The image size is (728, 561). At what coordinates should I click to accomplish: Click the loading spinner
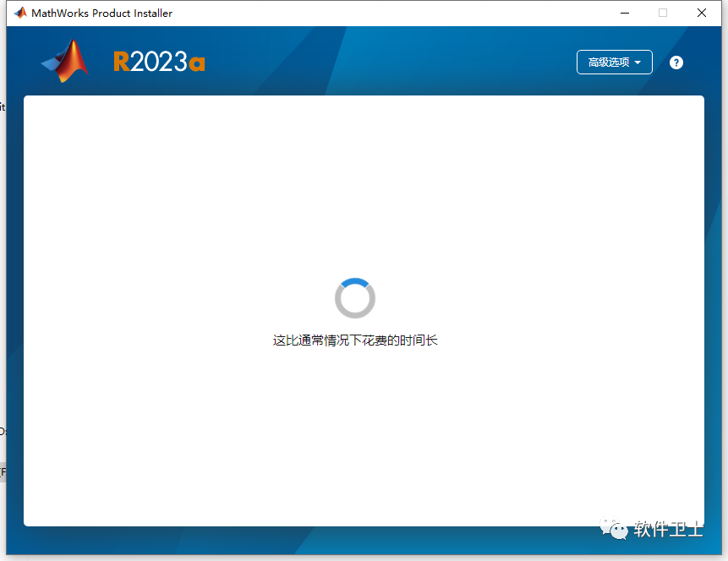(355, 298)
